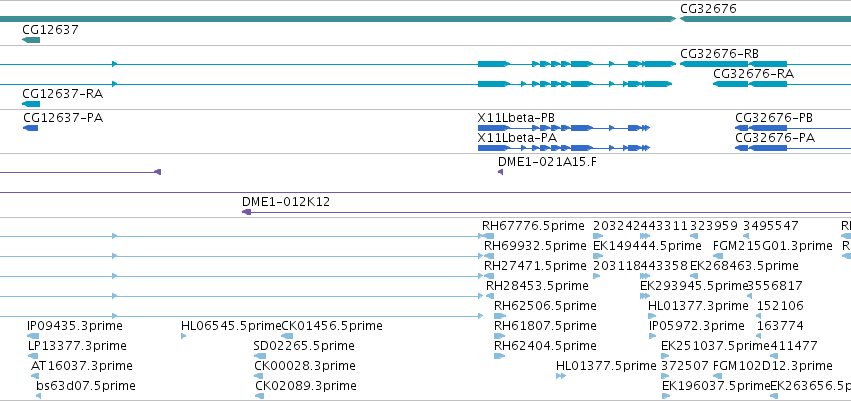The height and width of the screenshot is (401, 851).
Task: Click the small CG12637 gene arrow glyph
Action: [31, 40]
